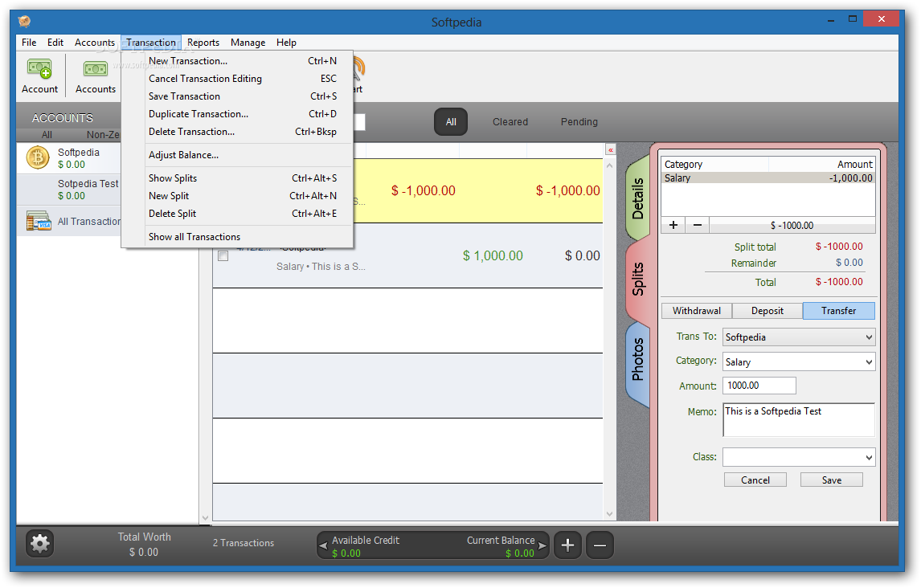The image size is (921, 588).
Task: Click the Save button in Splits panel
Action: [831, 480]
